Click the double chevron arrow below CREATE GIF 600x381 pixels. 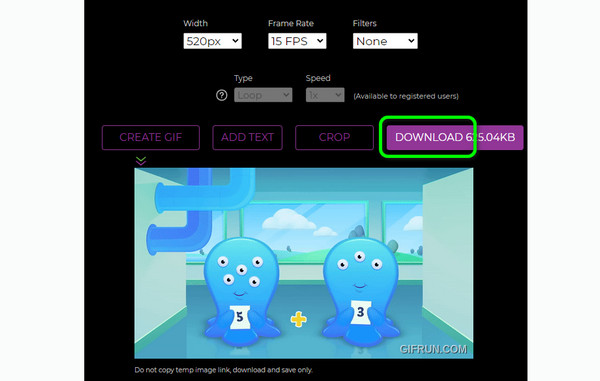[x=141, y=161]
